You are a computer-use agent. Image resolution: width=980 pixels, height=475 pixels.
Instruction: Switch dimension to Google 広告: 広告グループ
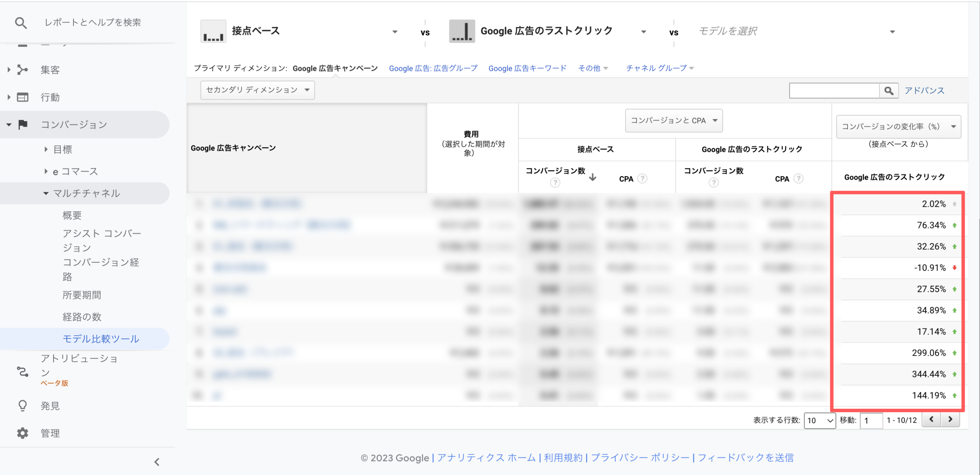(x=433, y=68)
